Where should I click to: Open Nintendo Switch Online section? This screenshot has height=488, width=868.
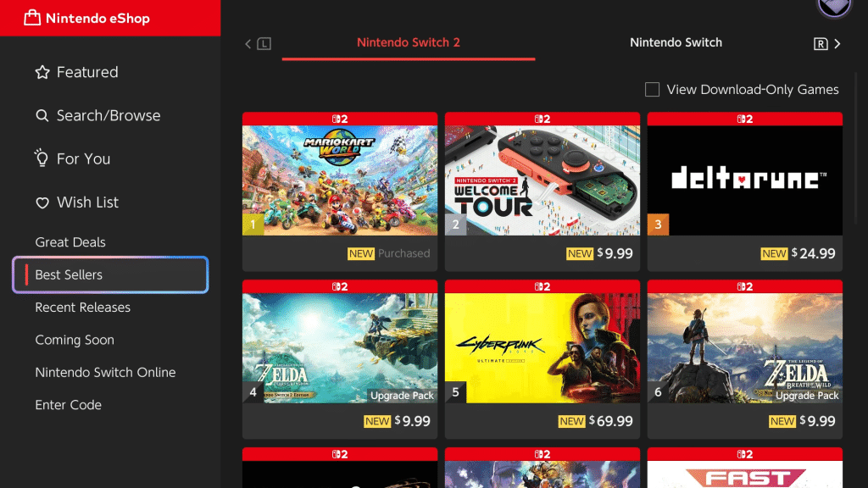[x=105, y=373]
